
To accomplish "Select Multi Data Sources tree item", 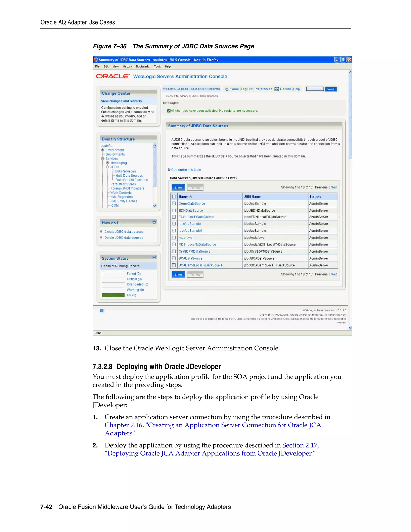I will (129, 176).
